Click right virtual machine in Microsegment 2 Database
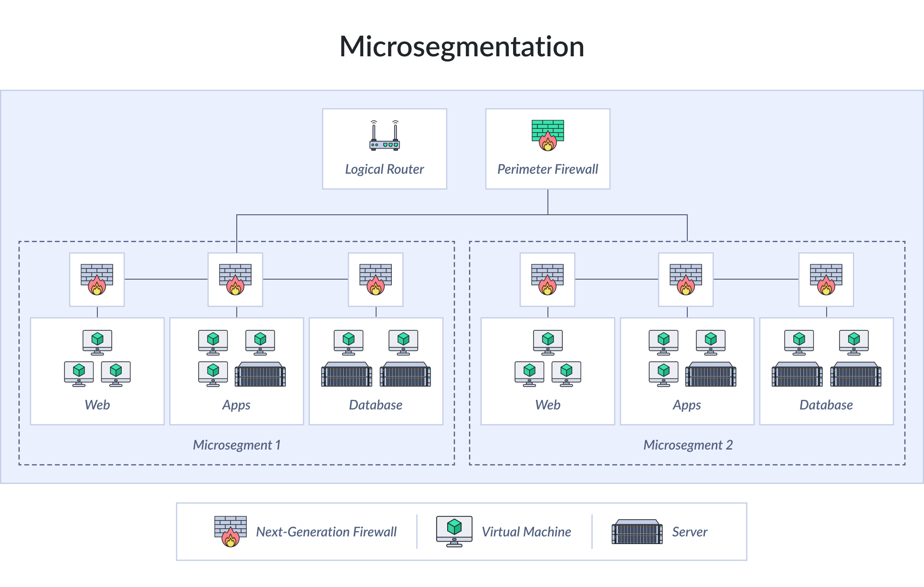924x587 pixels. coord(854,343)
